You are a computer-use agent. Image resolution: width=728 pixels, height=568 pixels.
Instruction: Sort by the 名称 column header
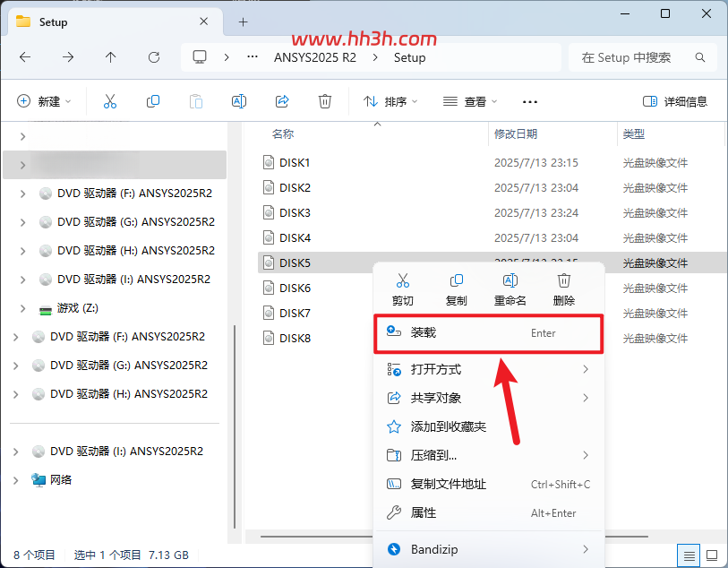click(283, 134)
